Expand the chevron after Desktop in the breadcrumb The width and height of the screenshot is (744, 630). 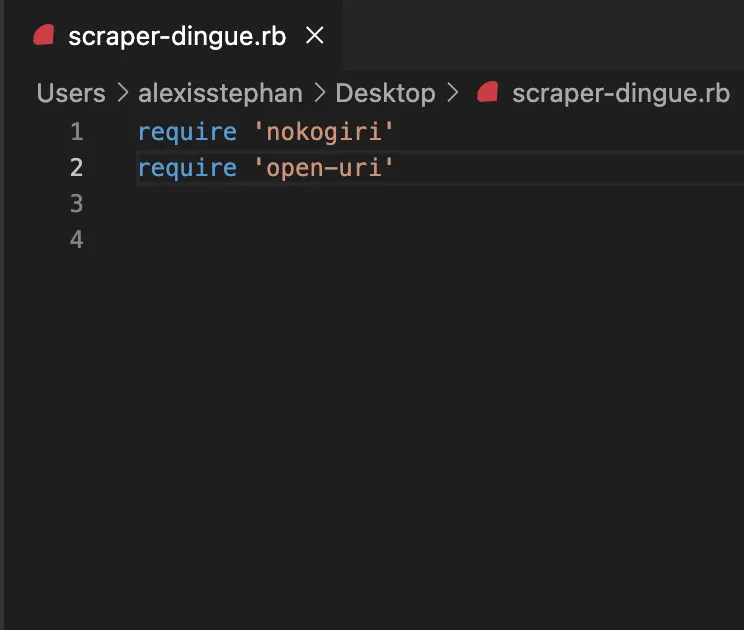tap(453, 93)
